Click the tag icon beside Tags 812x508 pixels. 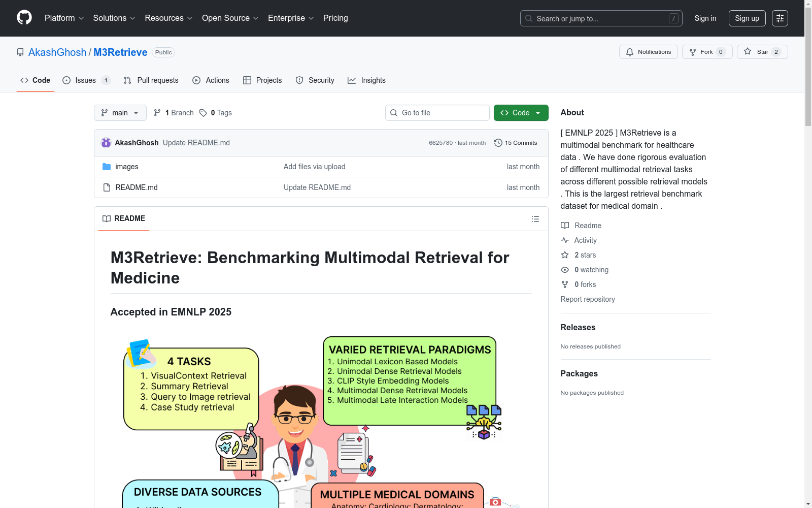[203, 113]
